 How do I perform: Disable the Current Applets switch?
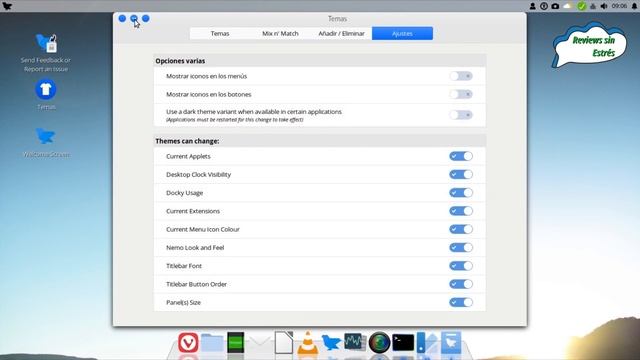point(461,156)
